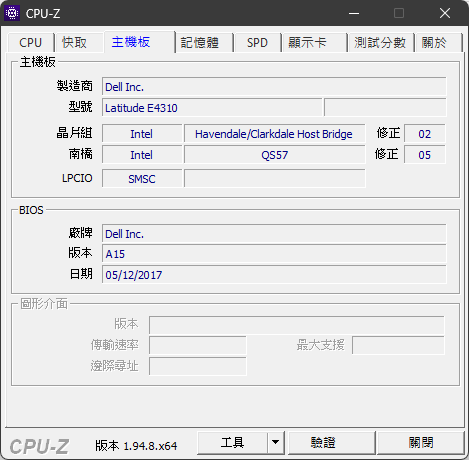
Task: Click the southbridge revision value 05
Action: coord(425,155)
